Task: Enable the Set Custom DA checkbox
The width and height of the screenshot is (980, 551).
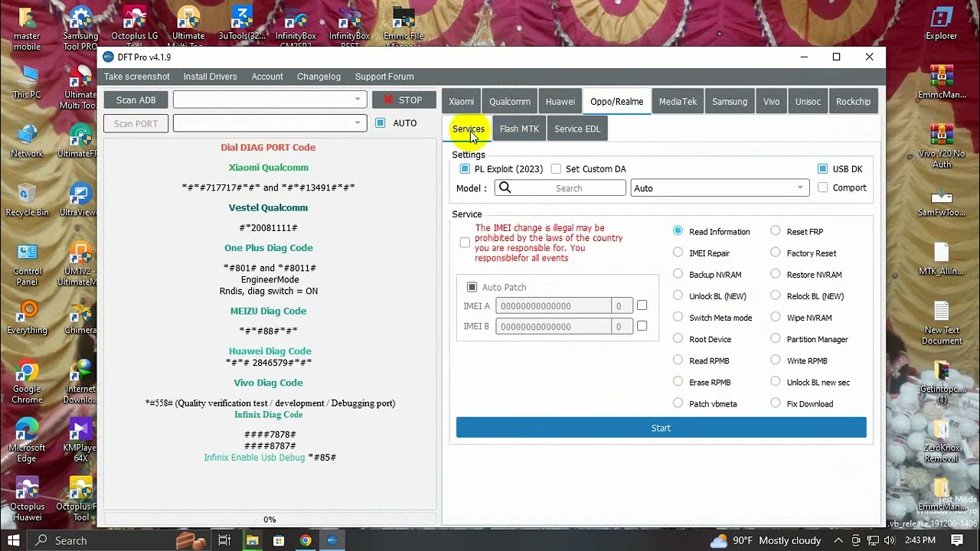Action: 557,169
